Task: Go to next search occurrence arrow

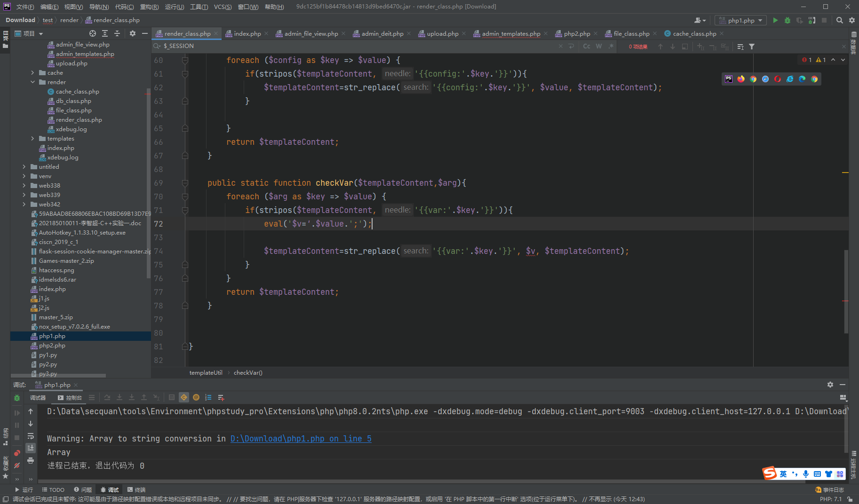Action: pyautogui.click(x=673, y=47)
